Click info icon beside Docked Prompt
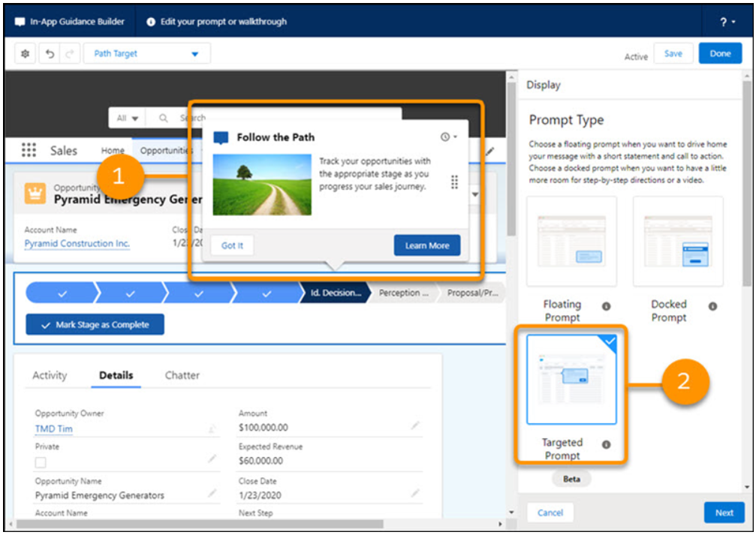 point(712,306)
